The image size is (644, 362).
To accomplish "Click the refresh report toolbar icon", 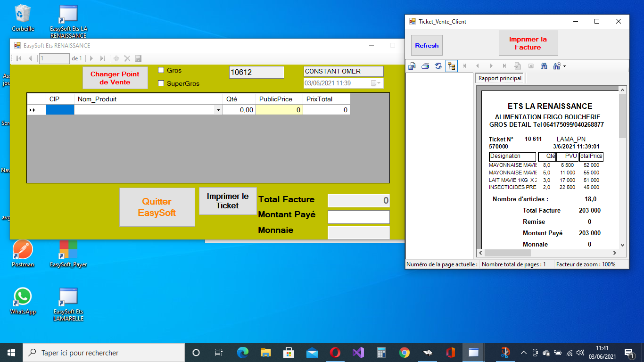I will click(x=438, y=66).
